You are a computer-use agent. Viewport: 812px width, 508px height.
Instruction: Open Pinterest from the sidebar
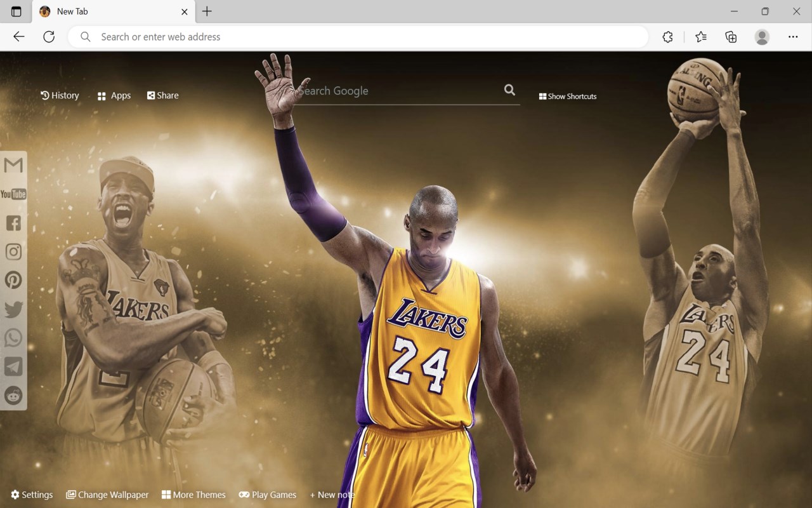(x=13, y=280)
